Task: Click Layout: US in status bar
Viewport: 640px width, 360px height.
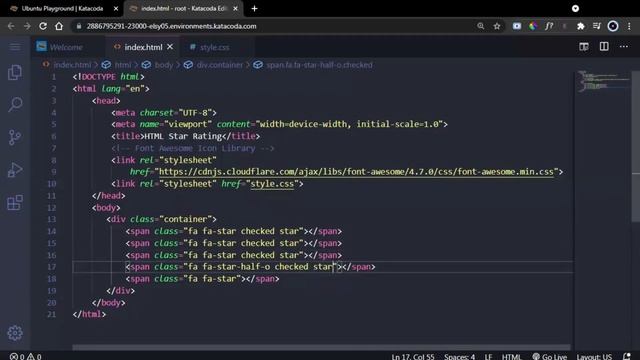Action: click(x=594, y=356)
